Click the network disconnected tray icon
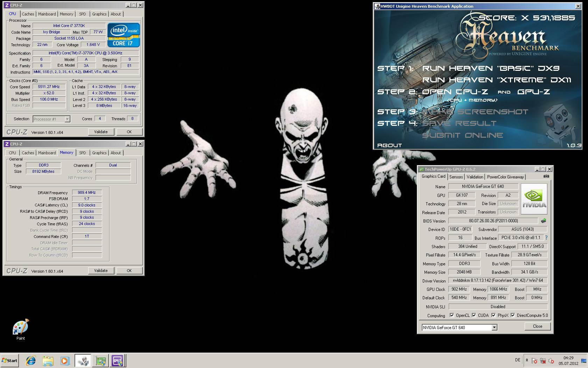Screen dimensions: 588x368 click(x=543, y=361)
